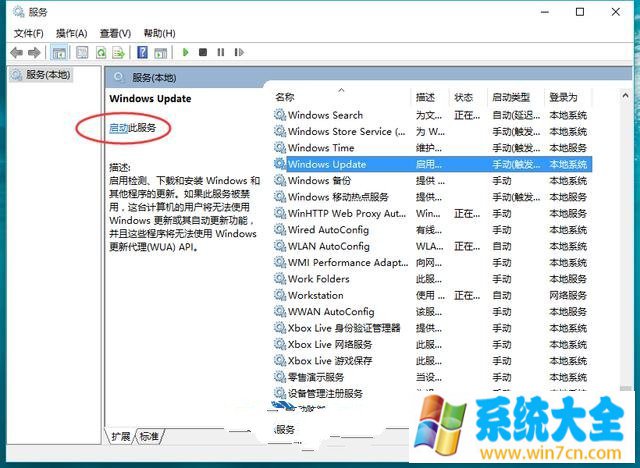Sort by the 启动类型 column header
The height and width of the screenshot is (468, 640).
pyautogui.click(x=511, y=97)
